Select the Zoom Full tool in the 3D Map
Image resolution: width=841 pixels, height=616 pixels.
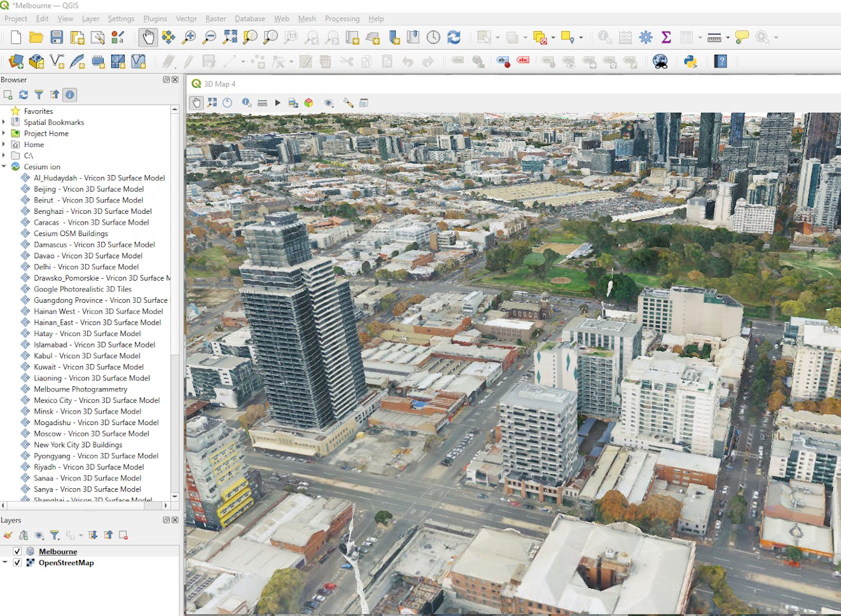coord(212,102)
